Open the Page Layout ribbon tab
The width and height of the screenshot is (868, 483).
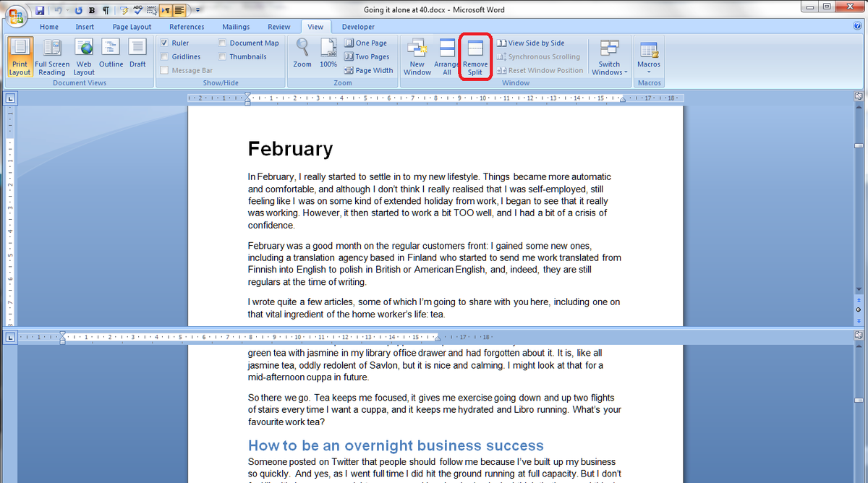131,27
